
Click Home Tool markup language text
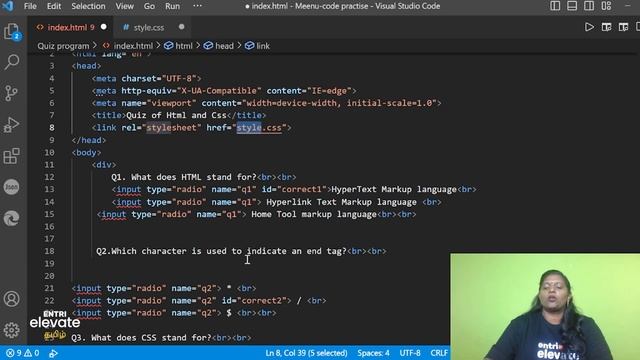314,214
